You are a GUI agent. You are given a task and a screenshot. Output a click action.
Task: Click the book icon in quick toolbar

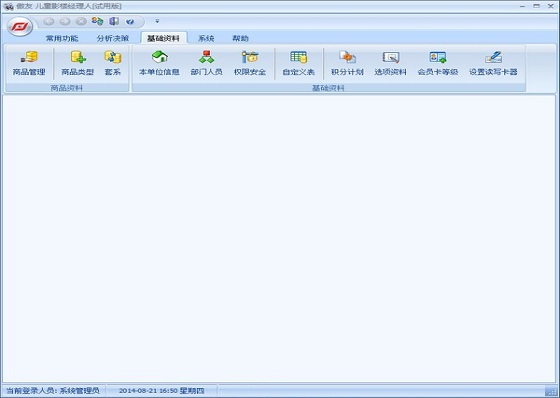tap(114, 21)
